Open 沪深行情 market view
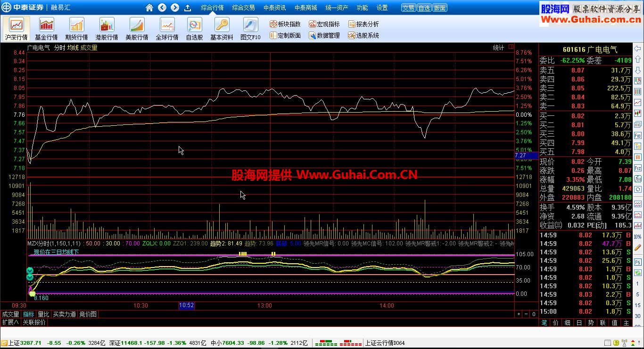The width and height of the screenshot is (644, 349). pos(17,29)
